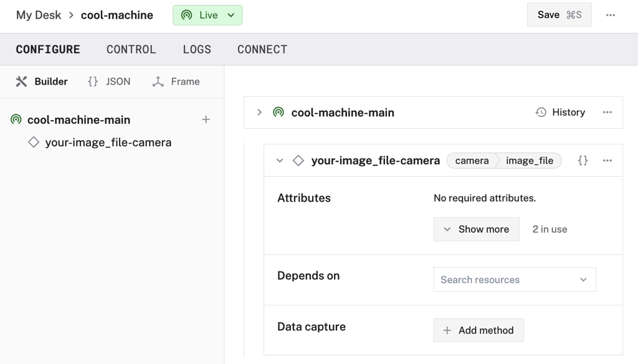The image size is (638, 364).
Task: Click the History clock icon
Action: (540, 112)
